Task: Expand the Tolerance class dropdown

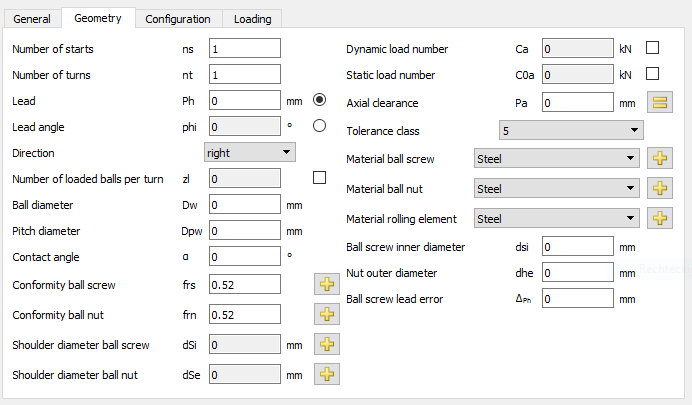Action: coord(570,130)
